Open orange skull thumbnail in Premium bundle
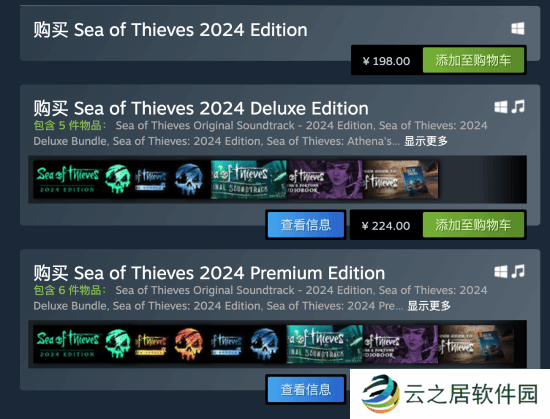550x419 pixels. point(173,344)
